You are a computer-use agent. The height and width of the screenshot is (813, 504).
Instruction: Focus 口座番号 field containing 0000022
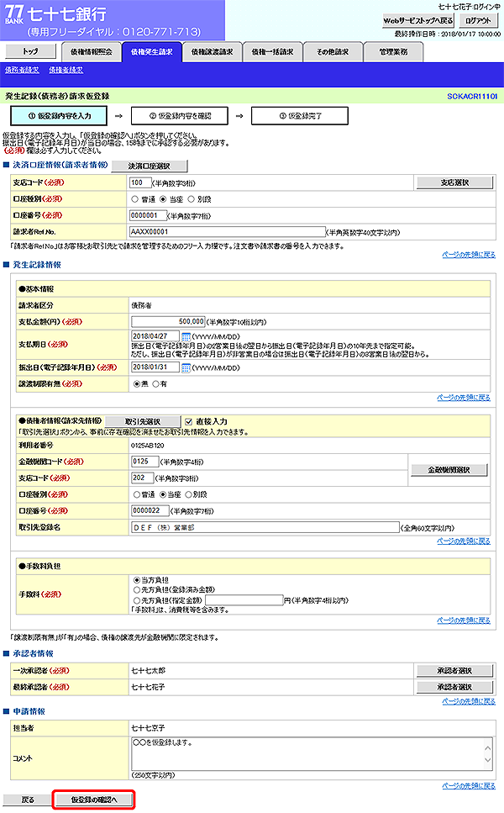(150, 510)
